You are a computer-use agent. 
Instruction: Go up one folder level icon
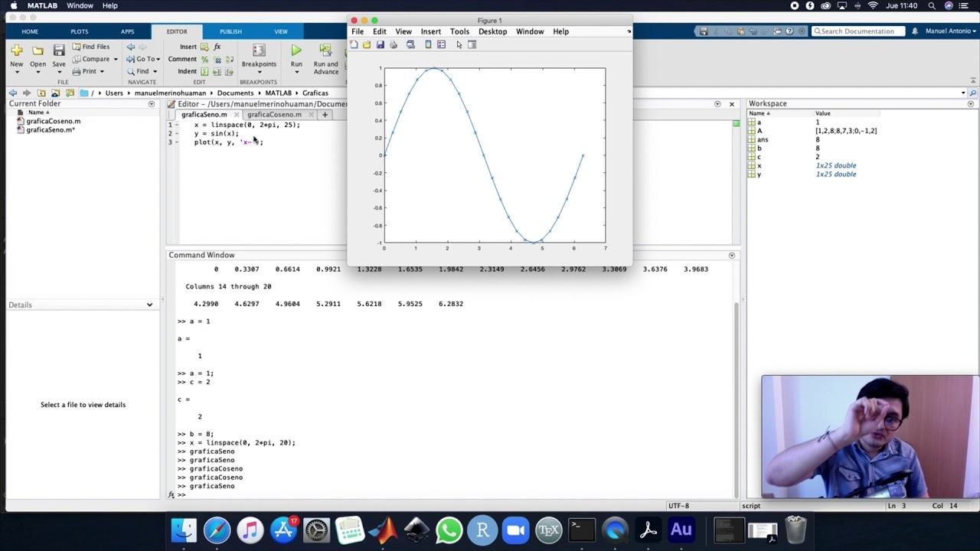pyautogui.click(x=41, y=93)
